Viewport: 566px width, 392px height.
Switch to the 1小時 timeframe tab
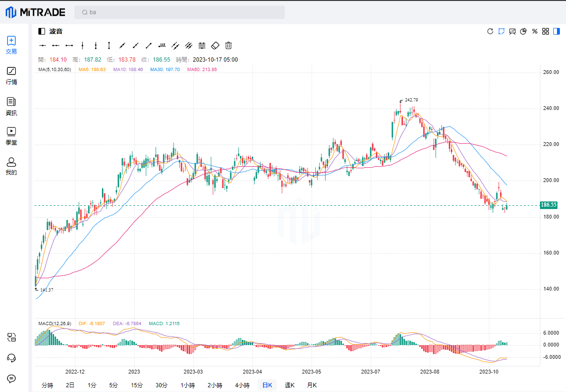pyautogui.click(x=189, y=385)
